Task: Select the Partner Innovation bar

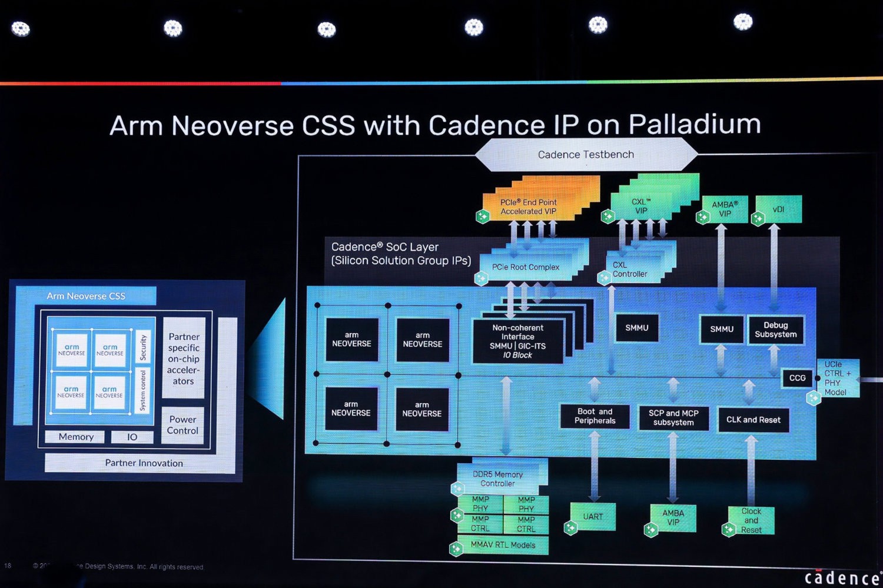Action: coord(144,463)
